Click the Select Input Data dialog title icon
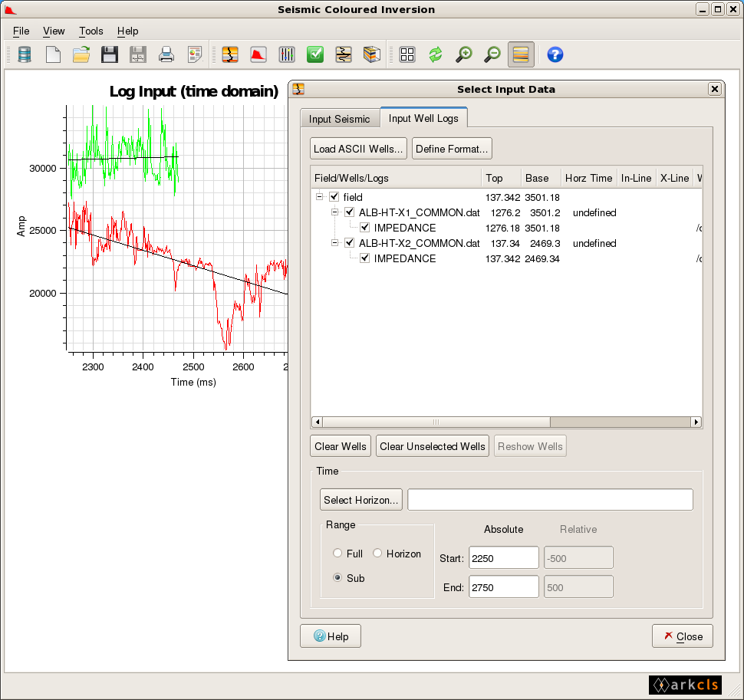This screenshot has width=744, height=700. (x=298, y=89)
